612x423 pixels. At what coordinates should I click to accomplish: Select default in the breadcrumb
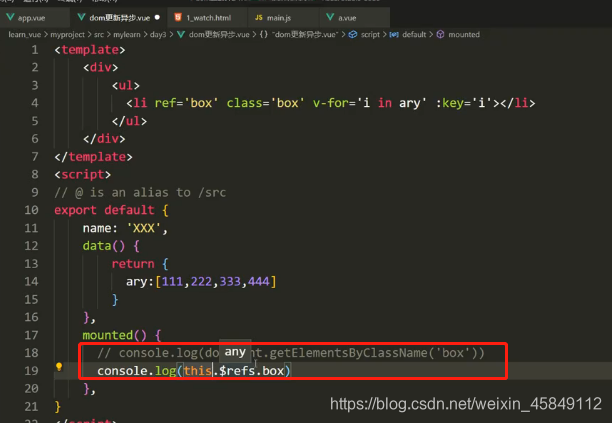[x=414, y=35]
